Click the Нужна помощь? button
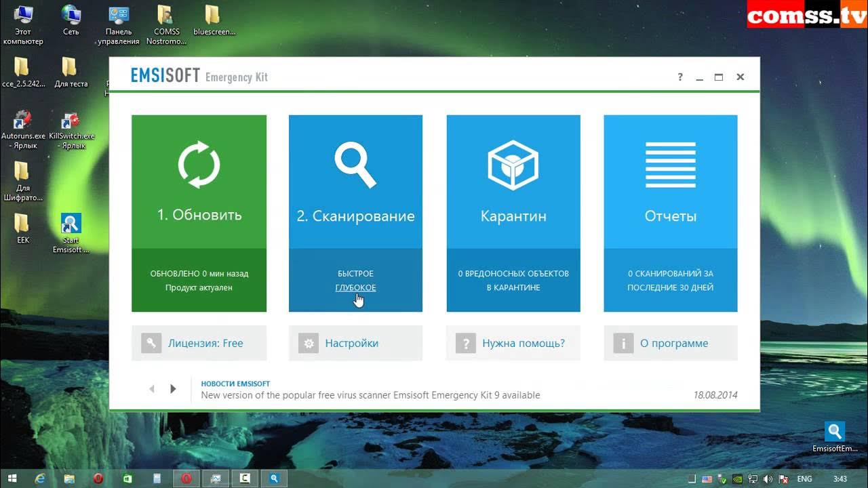This screenshot has width=868, height=488. point(513,343)
